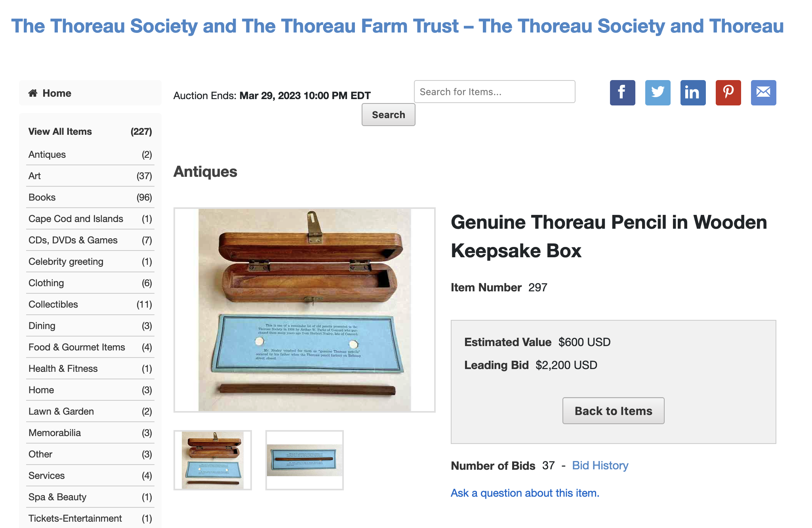
Task: Click Back to Items button
Action: (x=613, y=411)
